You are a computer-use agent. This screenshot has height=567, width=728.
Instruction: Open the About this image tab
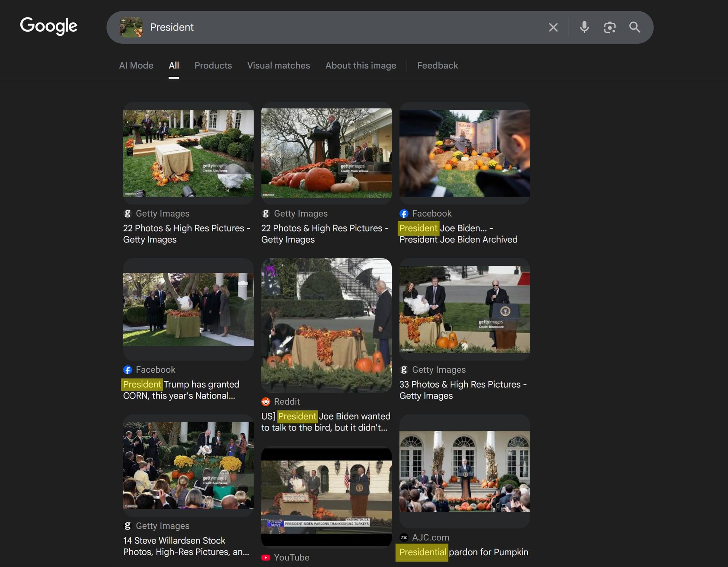click(360, 66)
